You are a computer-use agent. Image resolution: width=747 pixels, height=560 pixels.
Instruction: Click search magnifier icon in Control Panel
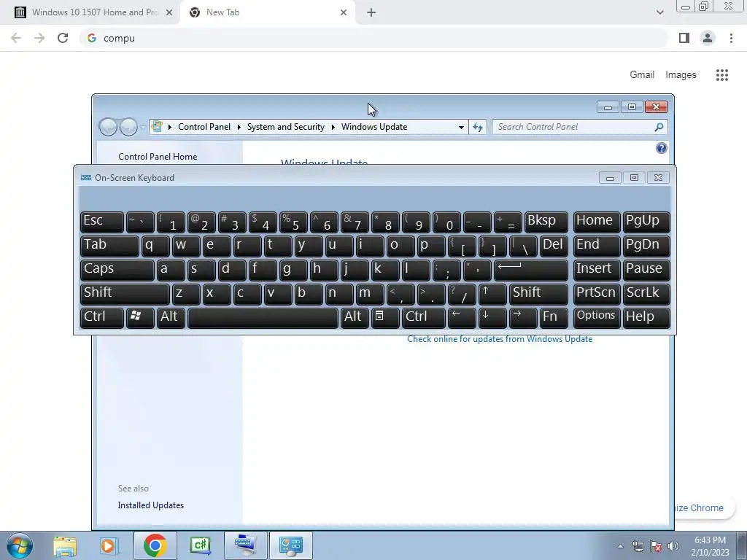(x=659, y=127)
